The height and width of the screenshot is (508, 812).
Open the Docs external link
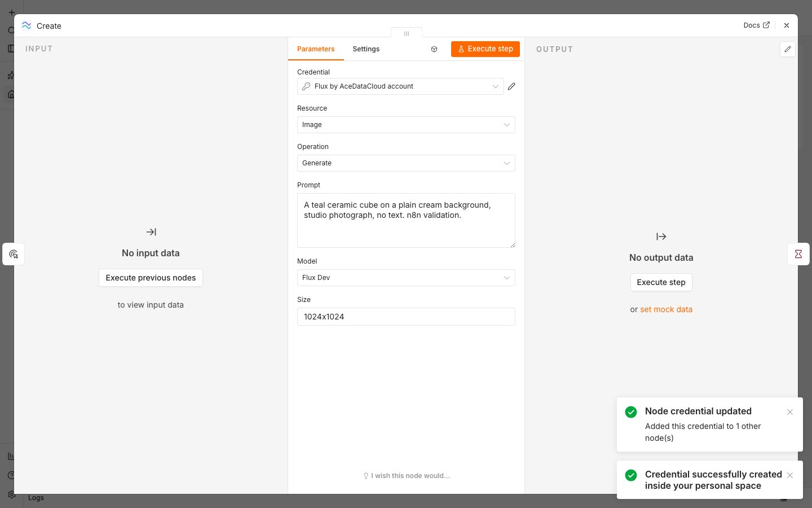coord(756,25)
